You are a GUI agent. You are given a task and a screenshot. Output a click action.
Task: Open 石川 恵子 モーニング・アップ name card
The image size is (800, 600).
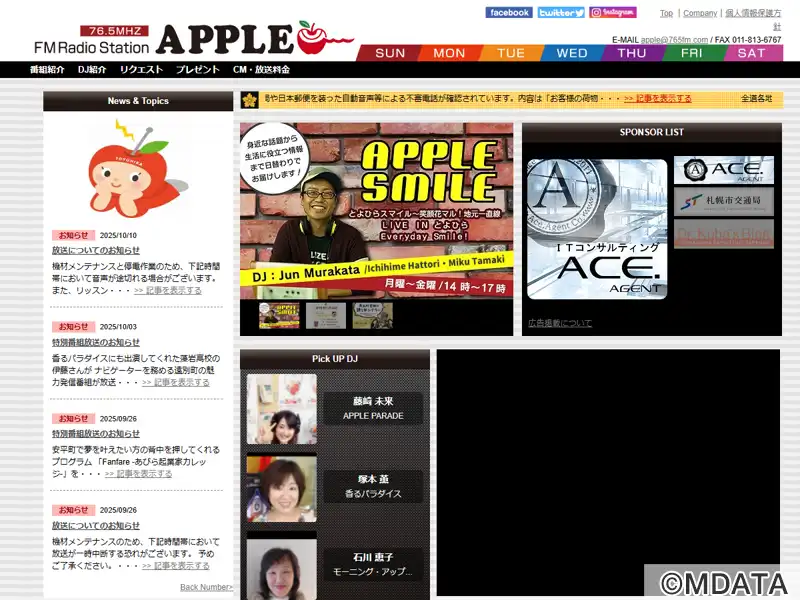coord(373,564)
